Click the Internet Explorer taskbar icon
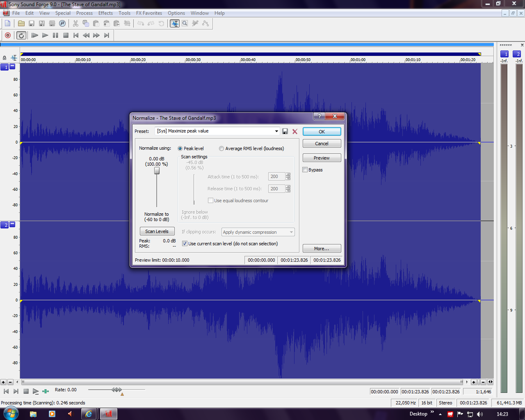Screen dimensions: 525x420 click(89, 414)
